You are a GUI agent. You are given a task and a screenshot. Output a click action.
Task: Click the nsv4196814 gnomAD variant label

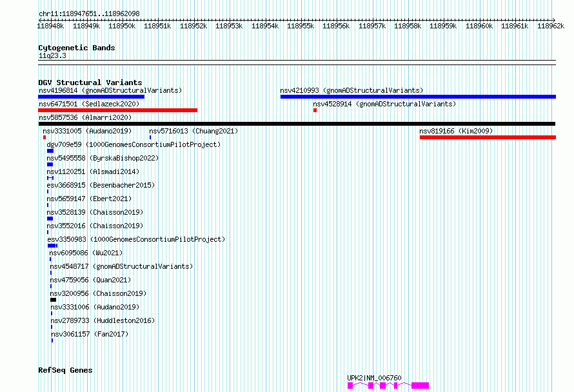pyautogui.click(x=110, y=90)
